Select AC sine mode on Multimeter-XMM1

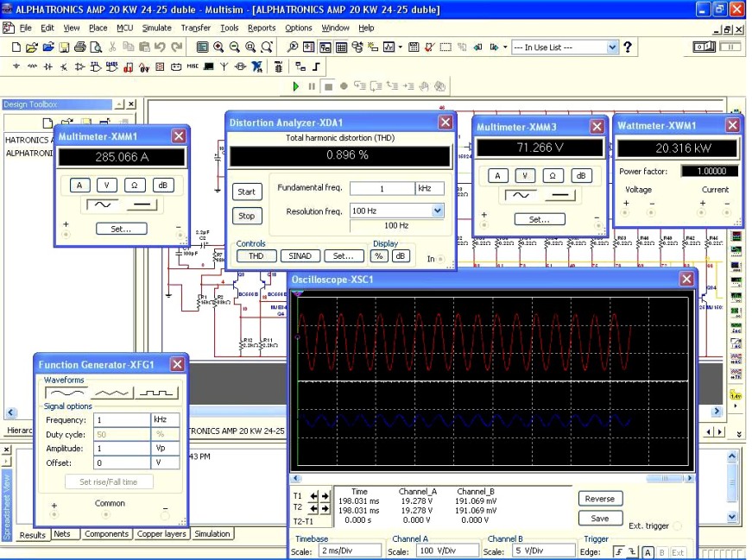(103, 205)
